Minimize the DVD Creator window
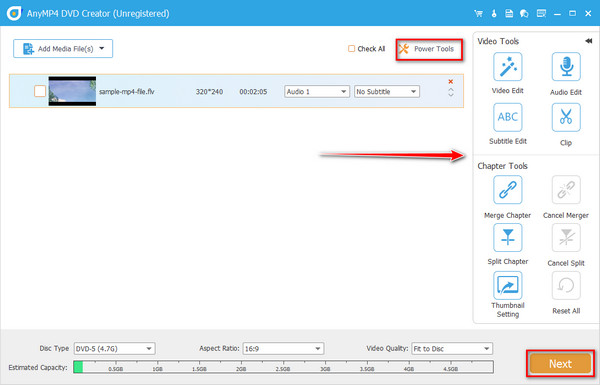Viewport: 600px width, 385px height. (x=557, y=14)
